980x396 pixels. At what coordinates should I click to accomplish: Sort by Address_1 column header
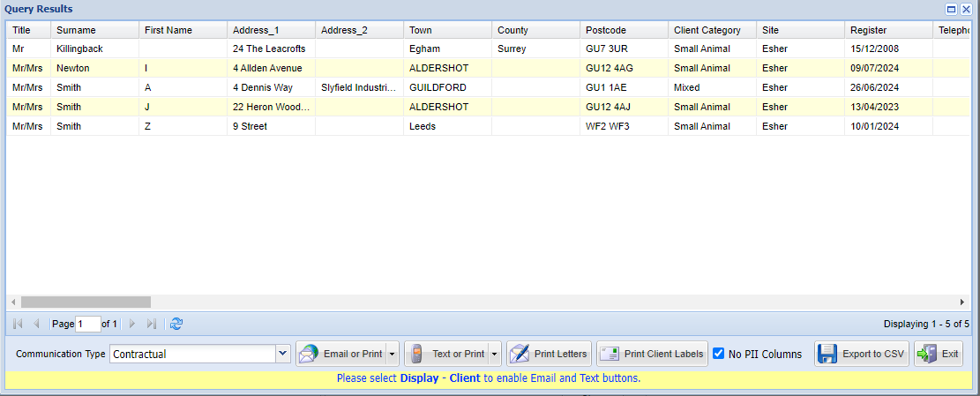pyautogui.click(x=272, y=30)
